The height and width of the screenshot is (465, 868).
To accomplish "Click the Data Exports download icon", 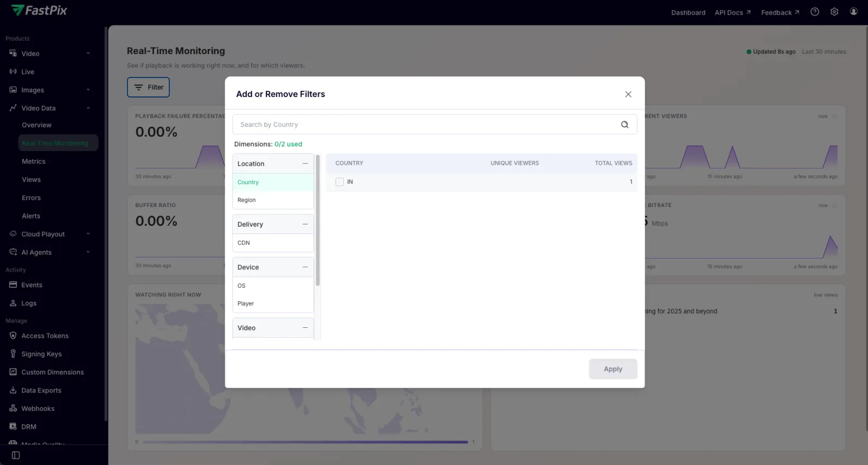I will (13, 390).
